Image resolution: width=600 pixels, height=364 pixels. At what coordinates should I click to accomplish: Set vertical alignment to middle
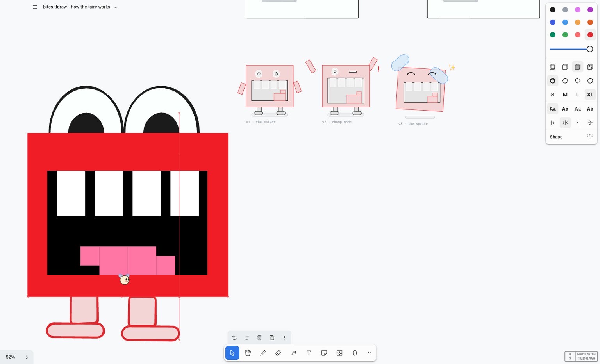click(590, 123)
